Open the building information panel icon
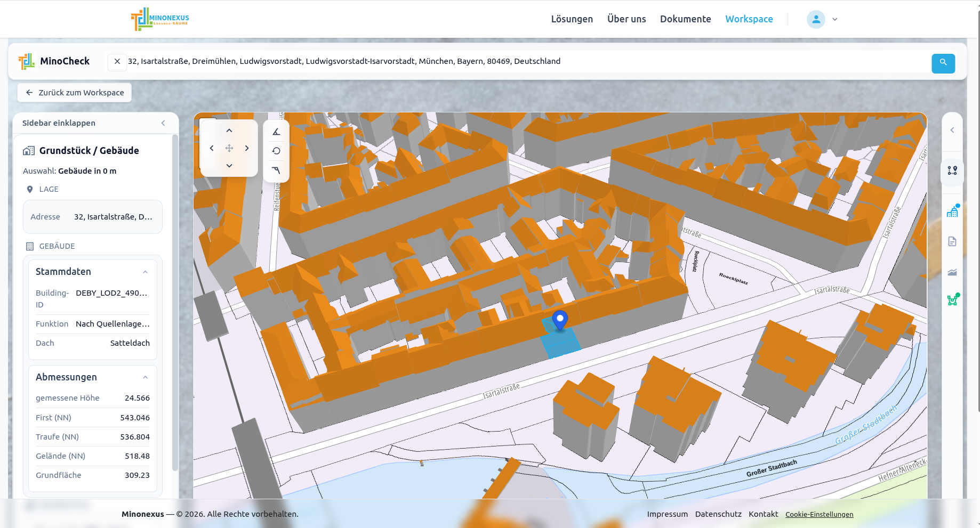The width and height of the screenshot is (980, 528). [952, 211]
